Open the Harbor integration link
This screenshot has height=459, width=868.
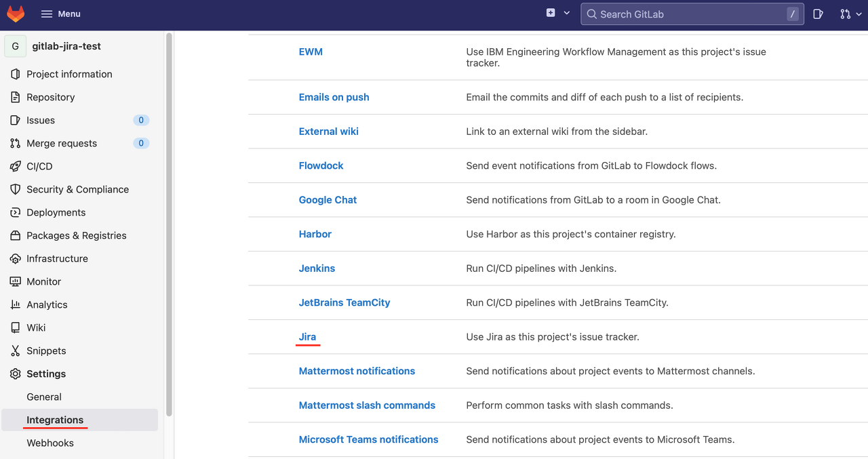pyautogui.click(x=315, y=234)
